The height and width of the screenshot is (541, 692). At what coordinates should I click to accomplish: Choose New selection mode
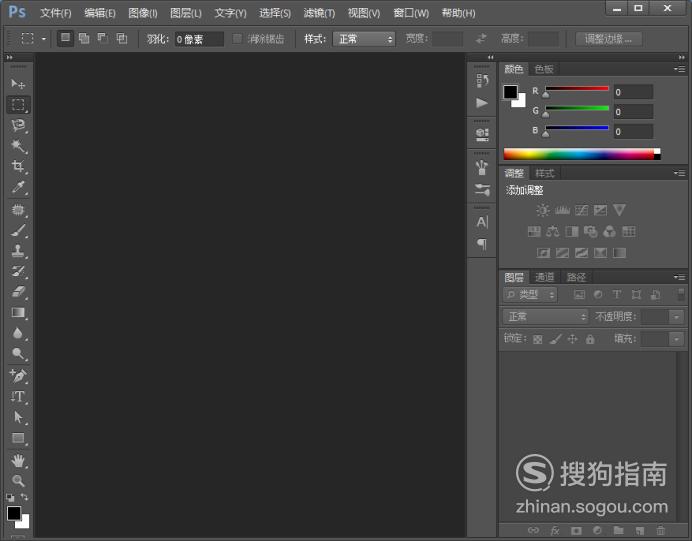point(65,39)
